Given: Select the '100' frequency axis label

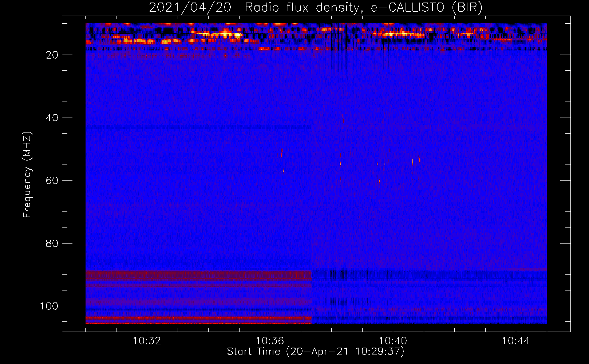Looking at the screenshot, I should coord(49,306).
